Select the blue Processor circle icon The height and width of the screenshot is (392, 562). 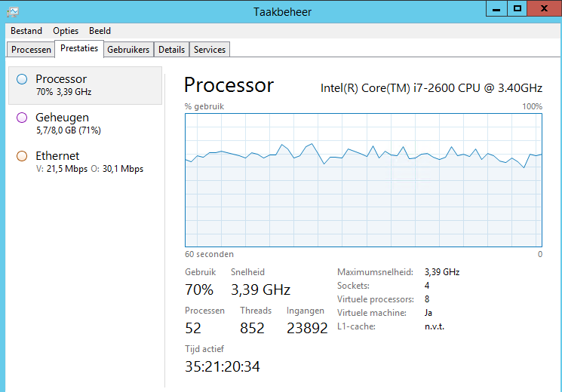coord(22,79)
